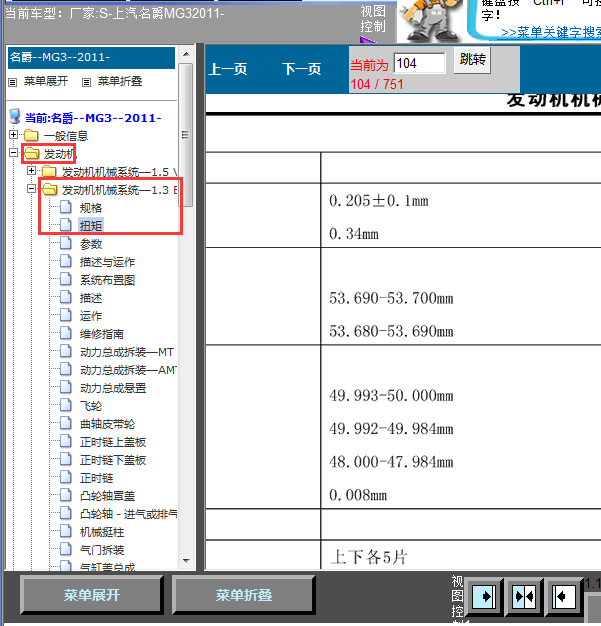The image size is (601, 626).
Task: Click the 一般信息 folder icon
Action: coord(31,136)
